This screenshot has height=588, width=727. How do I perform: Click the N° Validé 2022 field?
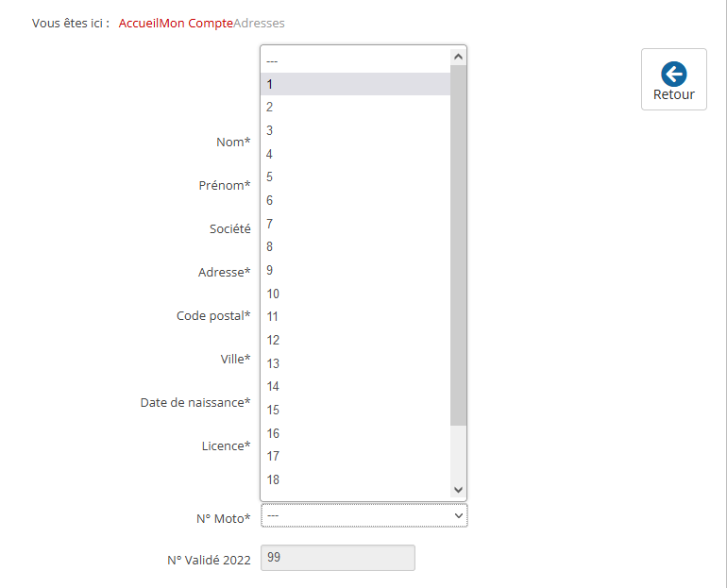pyautogui.click(x=337, y=558)
